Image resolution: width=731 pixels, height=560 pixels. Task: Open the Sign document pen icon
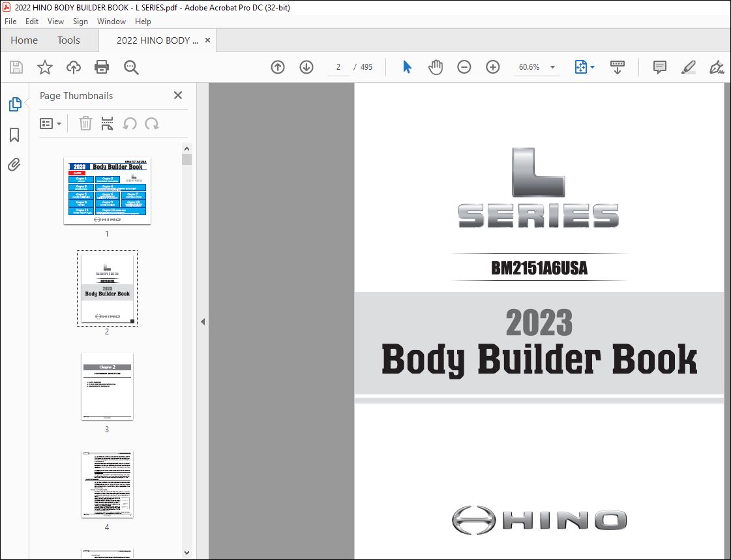point(717,67)
